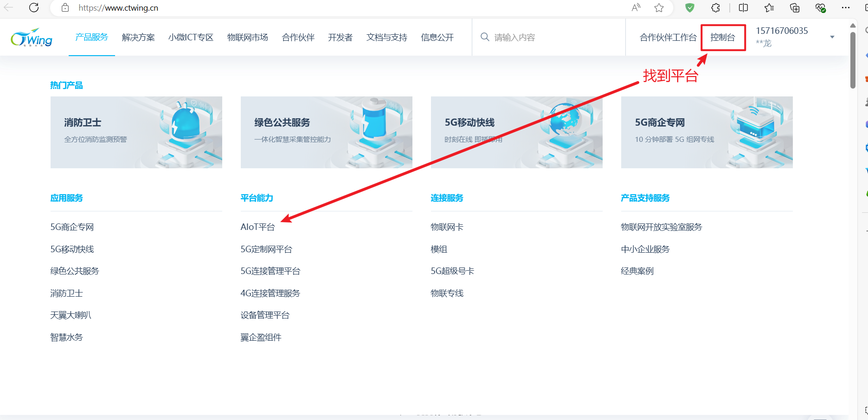Image resolution: width=868 pixels, height=420 pixels.
Task: Click 绿色公共服务 in 应用服务 list
Action: pyautogui.click(x=75, y=271)
